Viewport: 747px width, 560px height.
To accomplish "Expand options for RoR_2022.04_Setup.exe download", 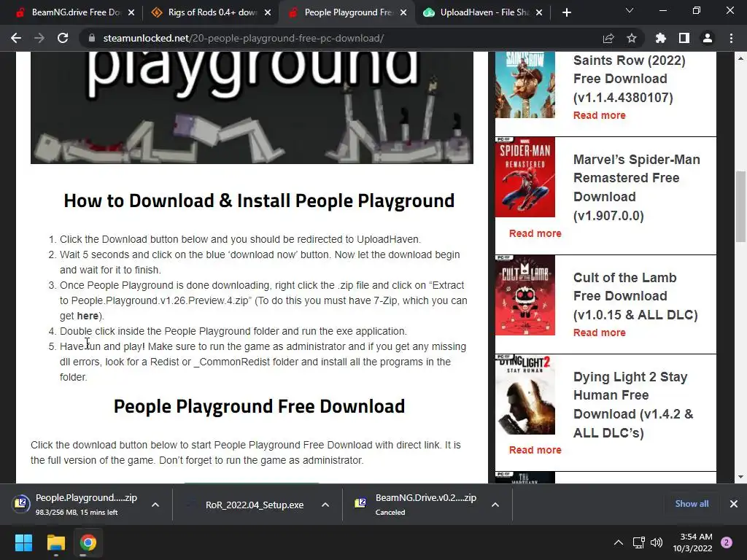I will point(325,505).
